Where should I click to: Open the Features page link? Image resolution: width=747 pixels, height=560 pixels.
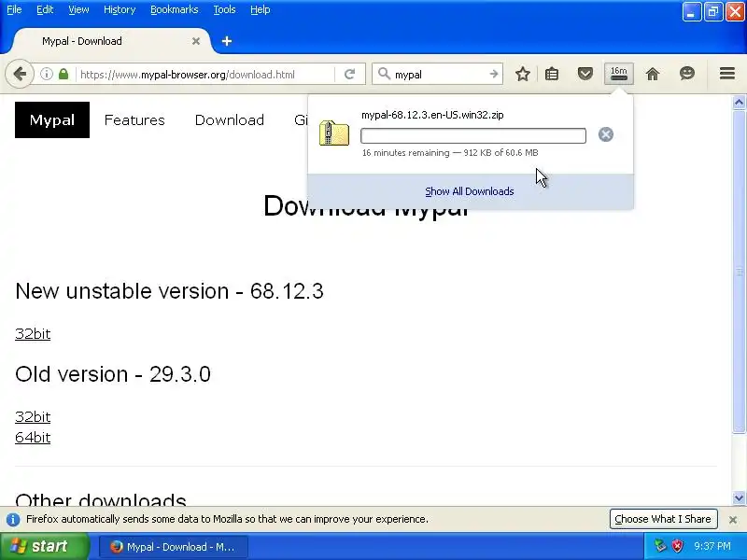coord(134,120)
